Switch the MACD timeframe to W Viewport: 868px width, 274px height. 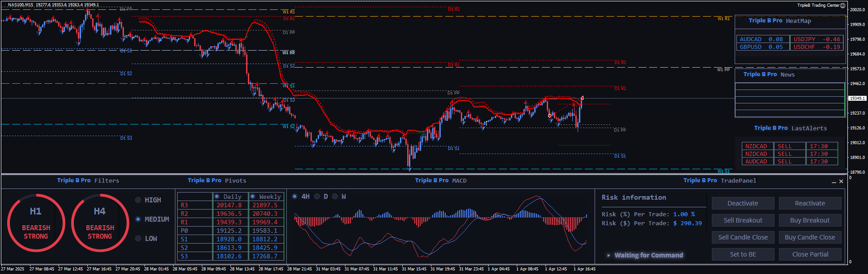click(335, 197)
